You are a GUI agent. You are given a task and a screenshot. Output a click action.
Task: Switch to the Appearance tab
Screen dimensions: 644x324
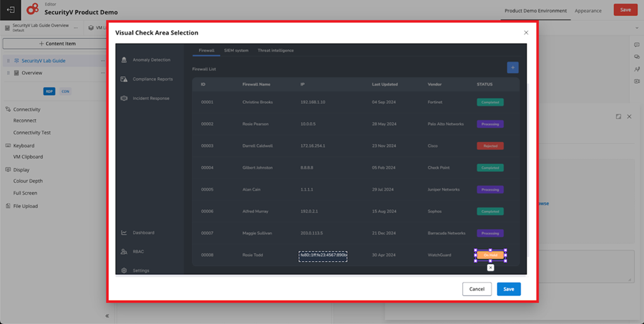(588, 11)
